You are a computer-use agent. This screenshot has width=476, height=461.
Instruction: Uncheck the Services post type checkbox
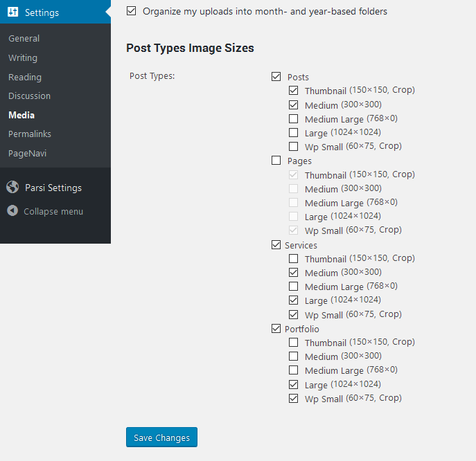[x=276, y=244]
